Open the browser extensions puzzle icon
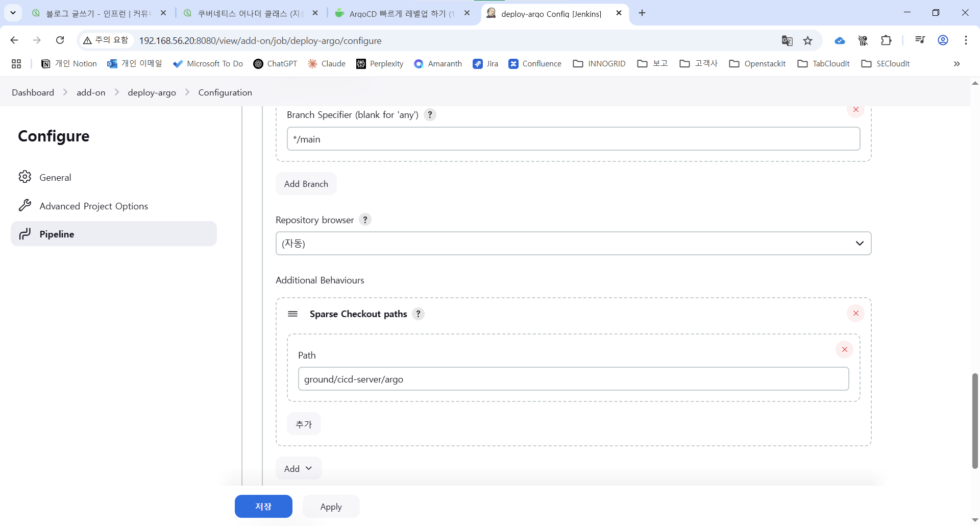Viewport: 980px width, 526px height. point(887,40)
